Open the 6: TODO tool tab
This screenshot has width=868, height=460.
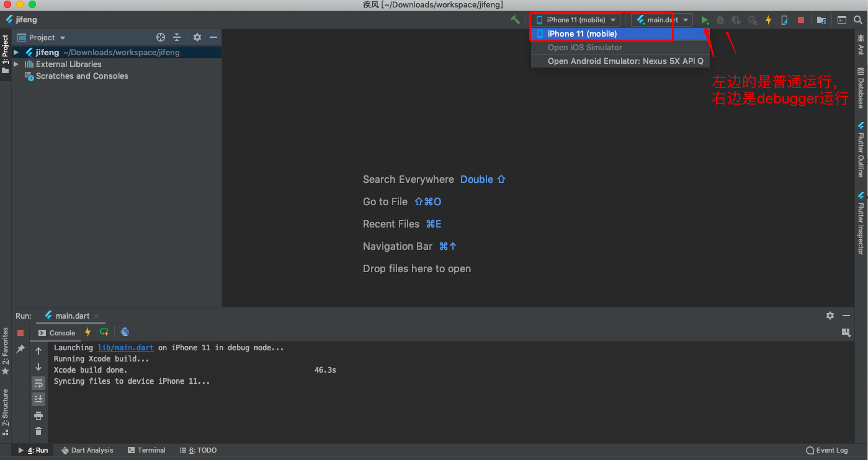click(198, 450)
